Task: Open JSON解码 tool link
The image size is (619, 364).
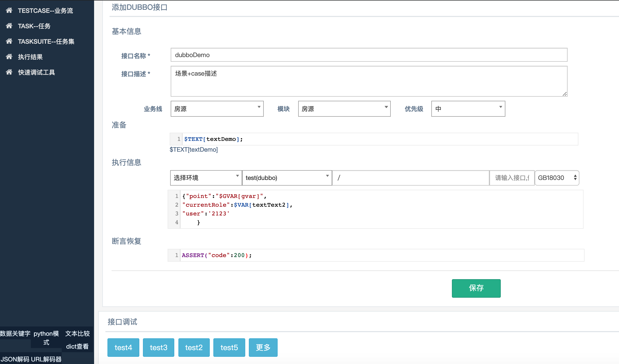Action: pos(15,359)
